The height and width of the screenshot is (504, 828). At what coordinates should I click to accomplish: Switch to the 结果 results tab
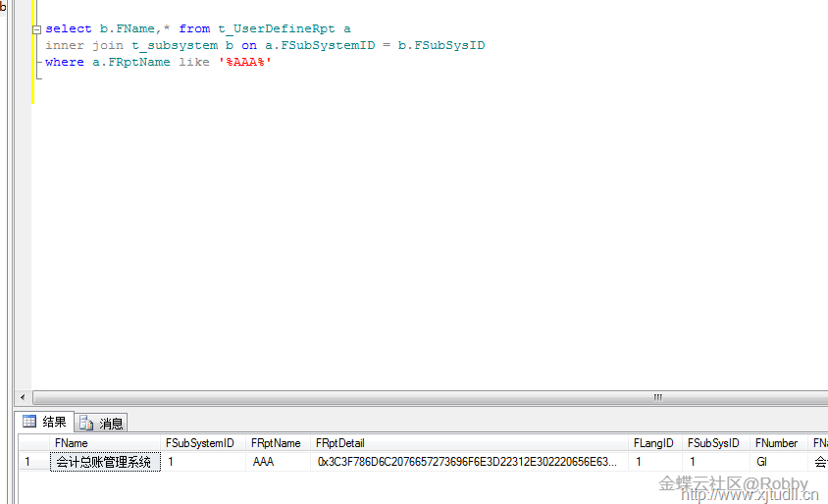[54, 423]
